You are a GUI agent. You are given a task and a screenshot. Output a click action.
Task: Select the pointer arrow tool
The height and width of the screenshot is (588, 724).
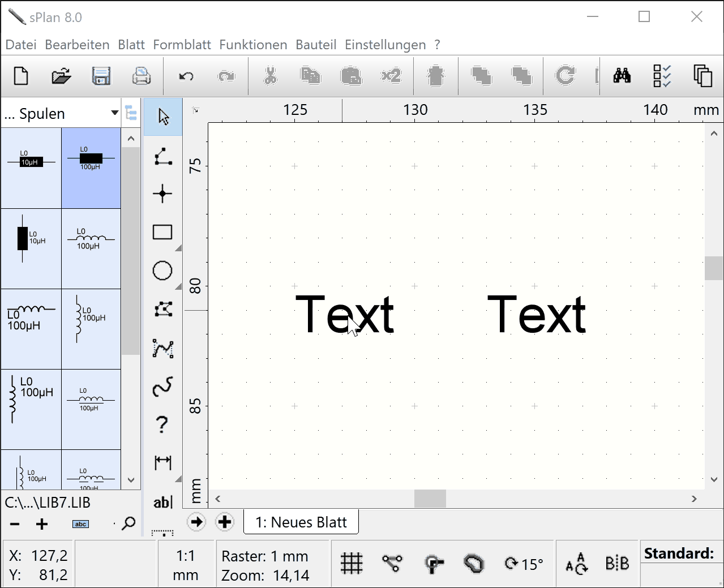point(163,117)
